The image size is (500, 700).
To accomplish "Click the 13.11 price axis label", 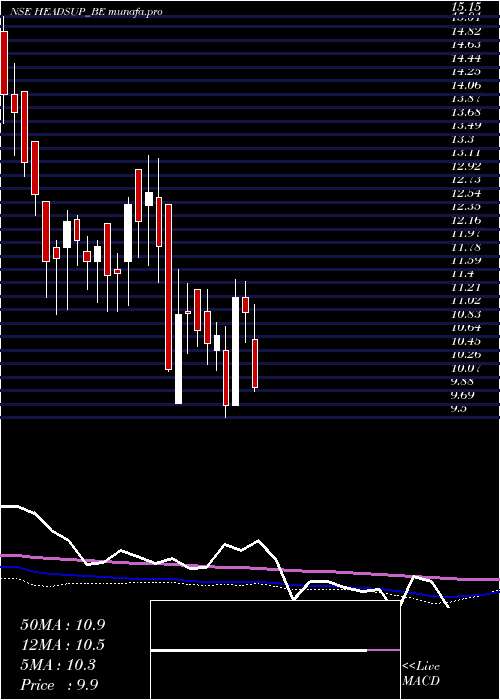I will [466, 153].
